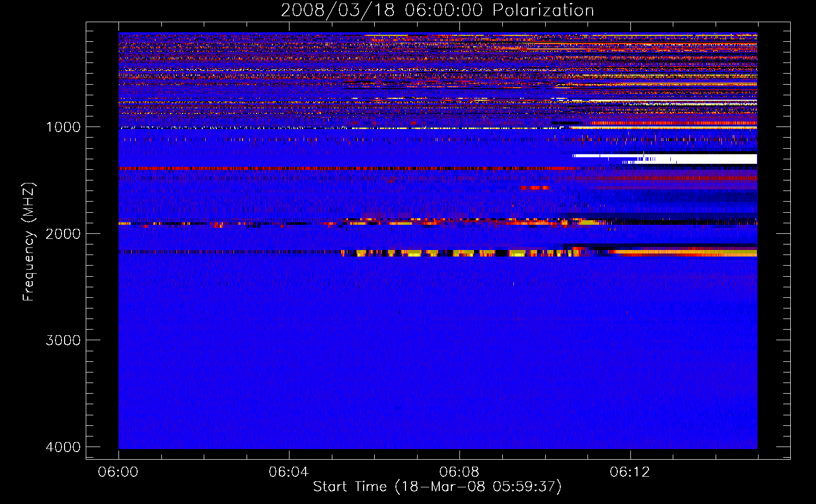Click the "06:04" time tick label

click(x=288, y=472)
